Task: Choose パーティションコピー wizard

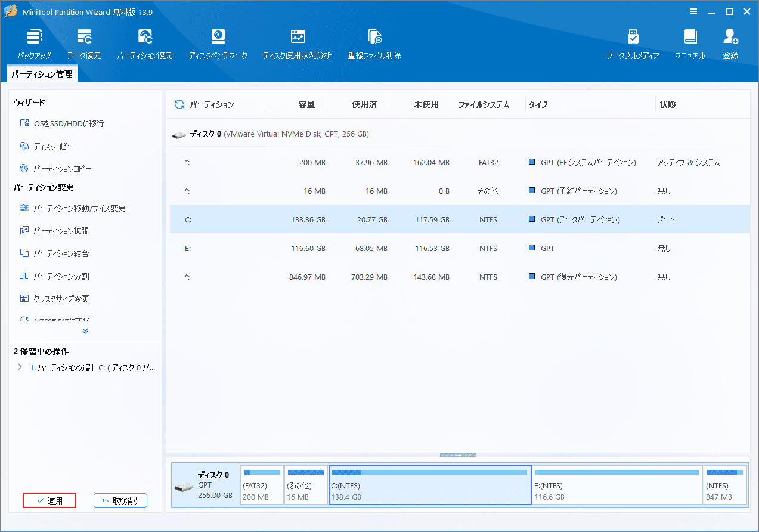Action: (x=56, y=169)
